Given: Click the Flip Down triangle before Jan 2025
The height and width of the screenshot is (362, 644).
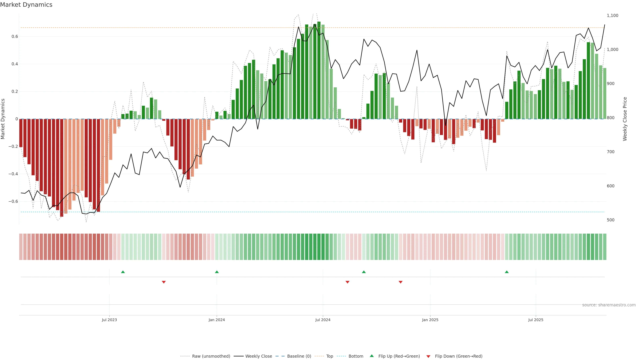Looking at the screenshot, I should pos(400,282).
